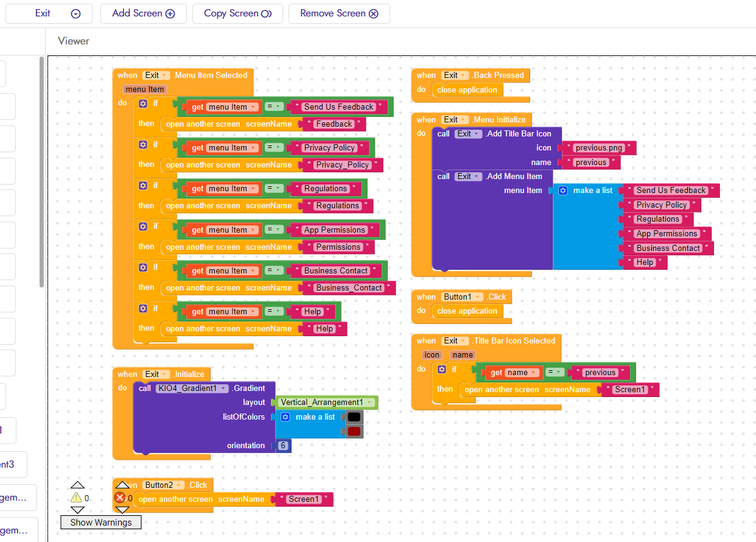The height and width of the screenshot is (542, 756).
Task: Open Button1 dropdown in Click event block
Action: pyautogui.click(x=462, y=297)
